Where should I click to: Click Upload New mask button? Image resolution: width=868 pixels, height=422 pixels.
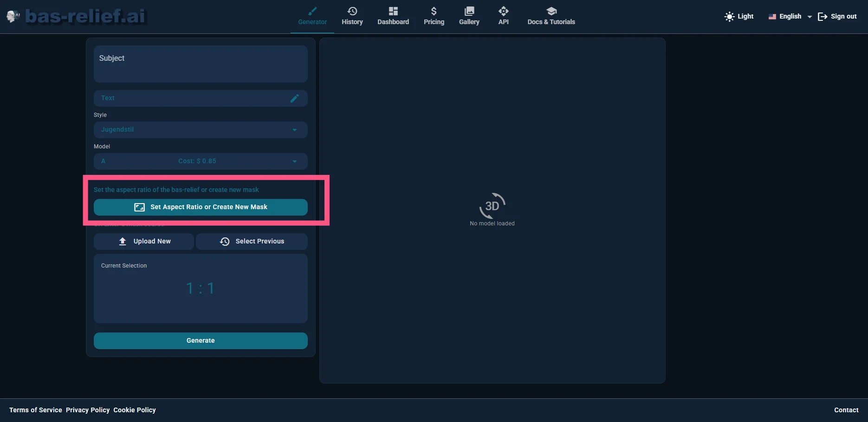point(144,242)
